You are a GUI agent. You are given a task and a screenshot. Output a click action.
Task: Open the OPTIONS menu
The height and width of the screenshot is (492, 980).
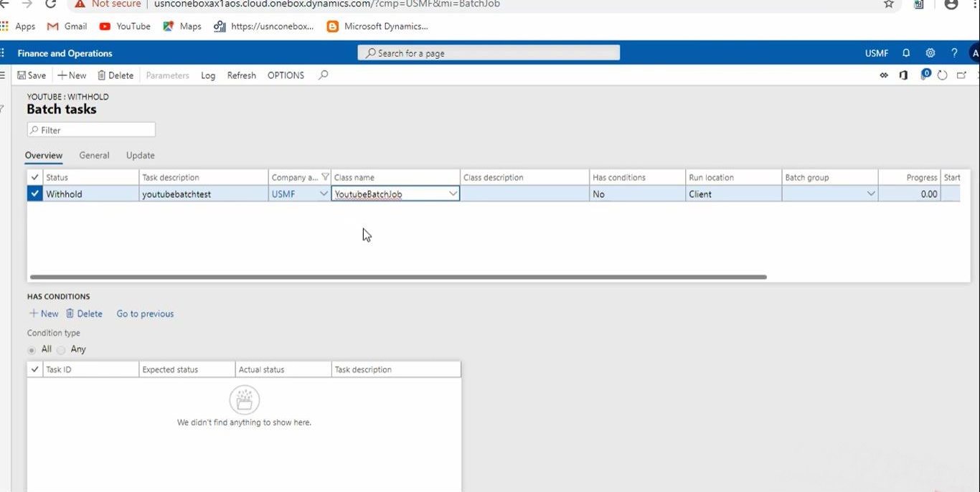point(285,75)
